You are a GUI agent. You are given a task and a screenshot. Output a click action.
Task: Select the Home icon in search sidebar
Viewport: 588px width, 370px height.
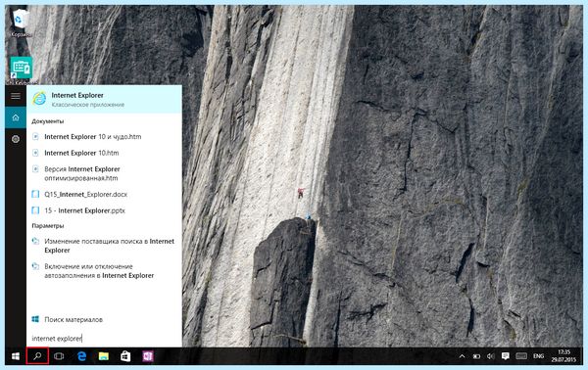point(16,117)
